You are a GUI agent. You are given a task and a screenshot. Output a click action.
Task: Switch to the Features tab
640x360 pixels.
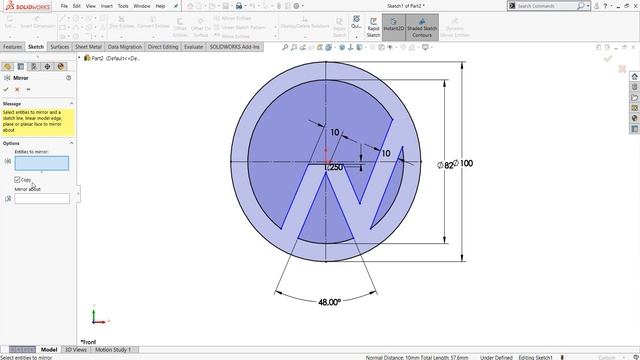12,47
